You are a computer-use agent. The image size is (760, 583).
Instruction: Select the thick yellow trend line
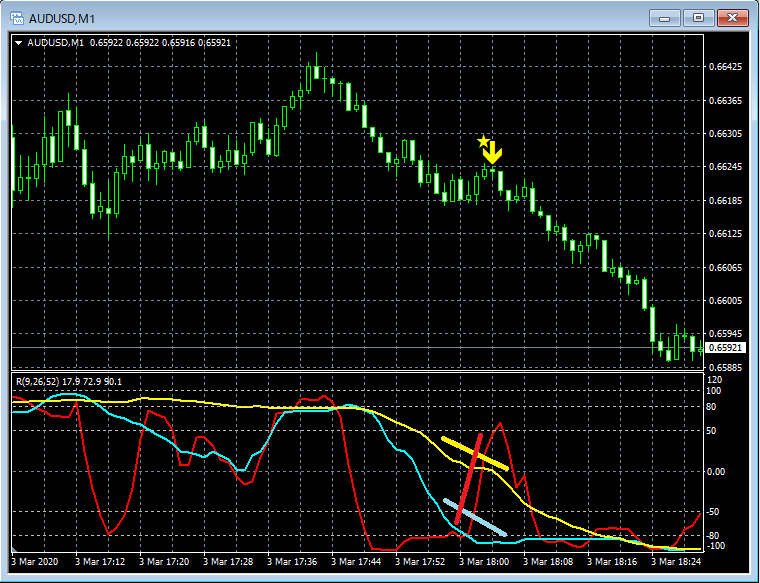coord(475,454)
